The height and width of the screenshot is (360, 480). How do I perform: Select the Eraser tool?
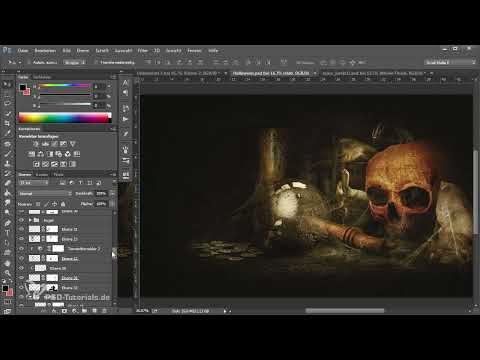(7, 183)
